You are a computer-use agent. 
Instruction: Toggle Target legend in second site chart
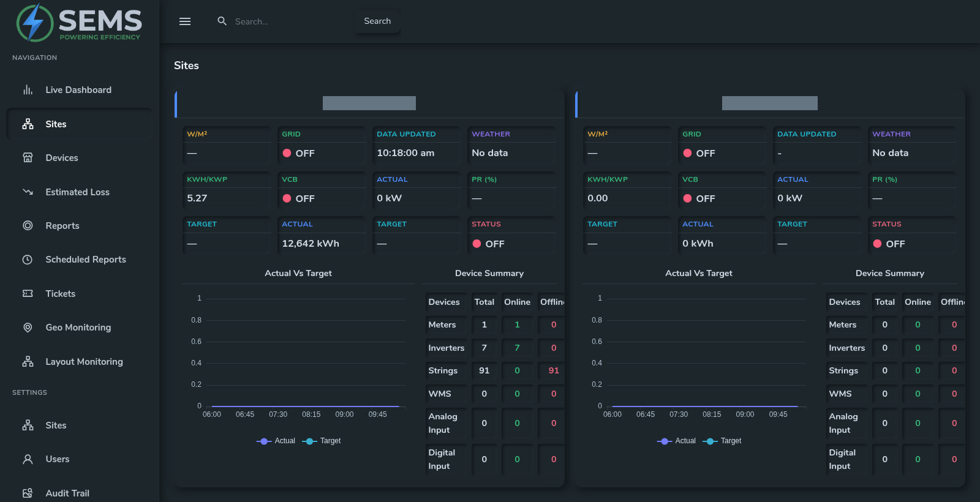[722, 441]
